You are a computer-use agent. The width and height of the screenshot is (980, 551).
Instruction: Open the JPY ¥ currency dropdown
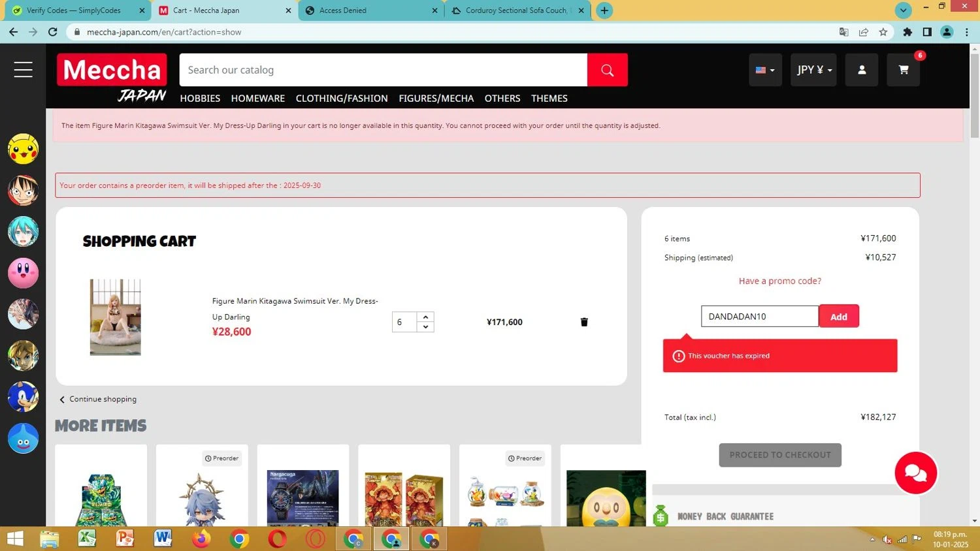point(813,70)
